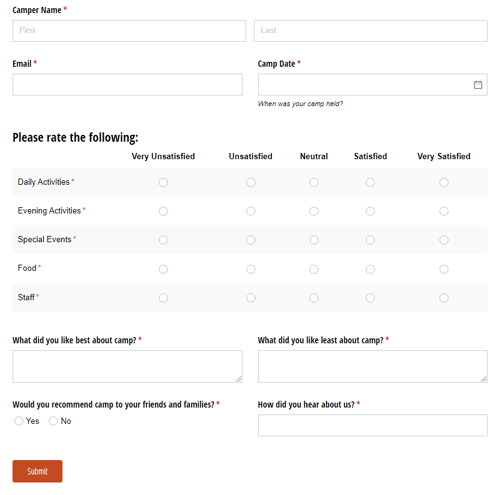
Task: Select Very Satisfied for Daily Activities
Action: pos(443,182)
